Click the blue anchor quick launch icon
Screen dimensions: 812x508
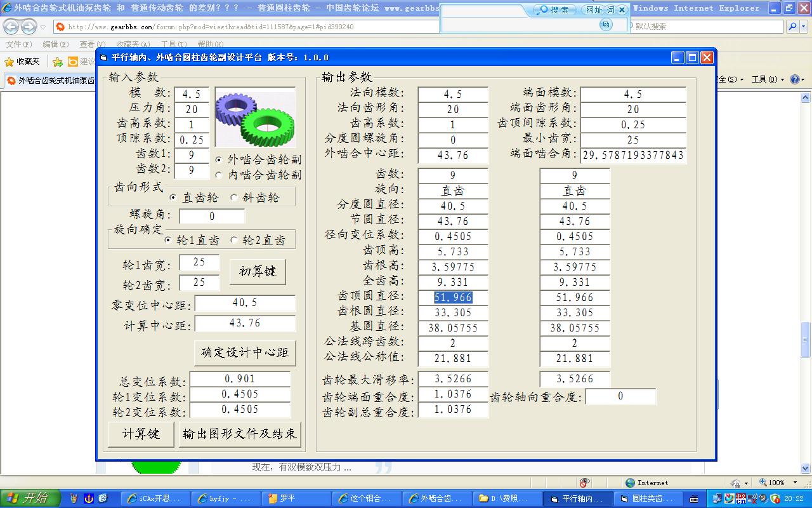tap(88, 498)
